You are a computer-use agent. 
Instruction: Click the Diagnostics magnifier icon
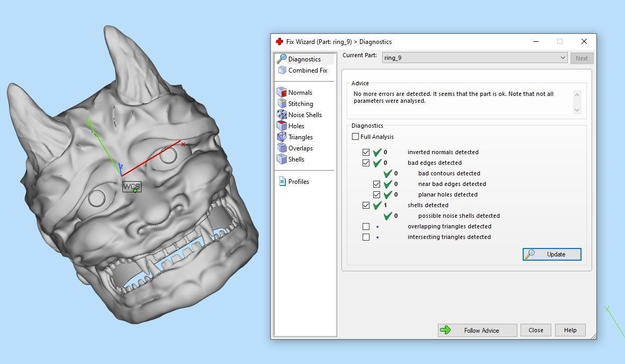coord(282,59)
